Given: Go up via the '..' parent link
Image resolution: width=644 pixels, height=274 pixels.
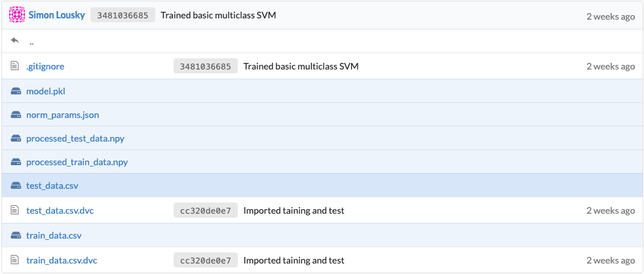Looking at the screenshot, I should 31,41.
